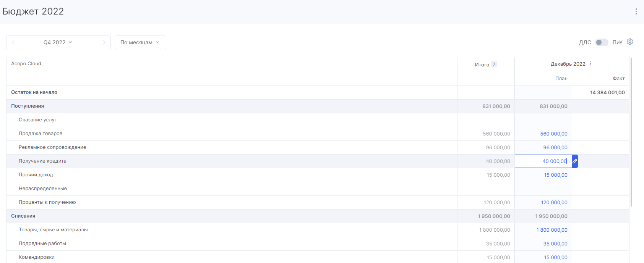This screenshot has width=644, height=263.
Task: Go to previous quarter arrow
Action: click(x=13, y=42)
